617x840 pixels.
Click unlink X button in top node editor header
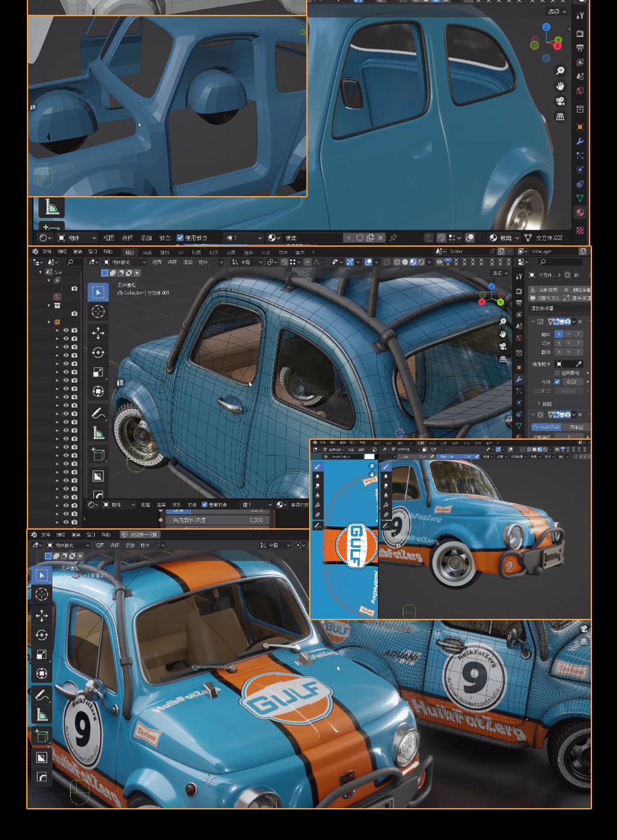point(381,238)
